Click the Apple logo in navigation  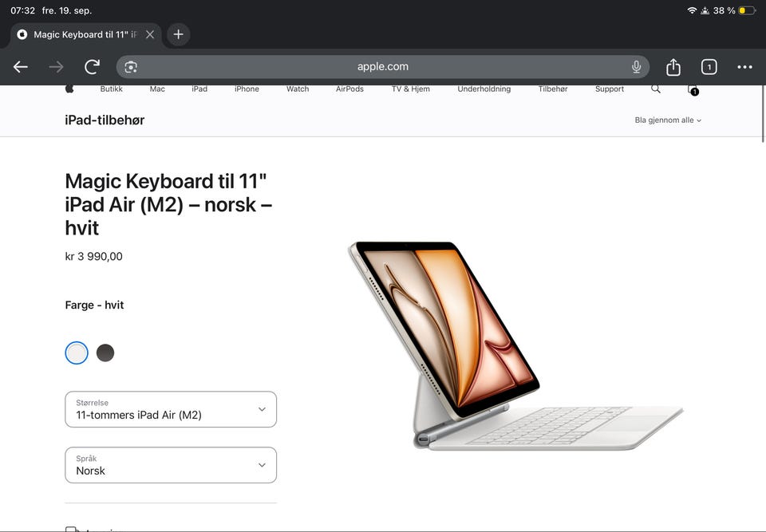click(x=69, y=89)
